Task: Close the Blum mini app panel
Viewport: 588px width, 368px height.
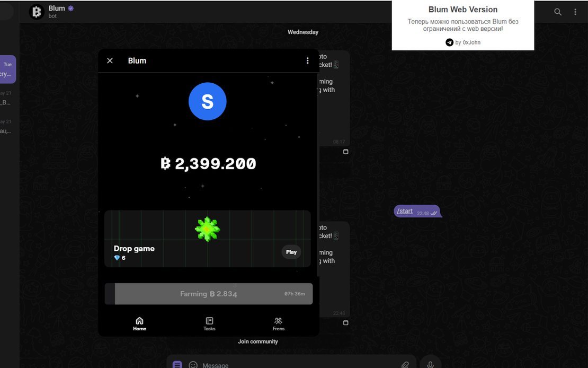Action: coord(110,61)
